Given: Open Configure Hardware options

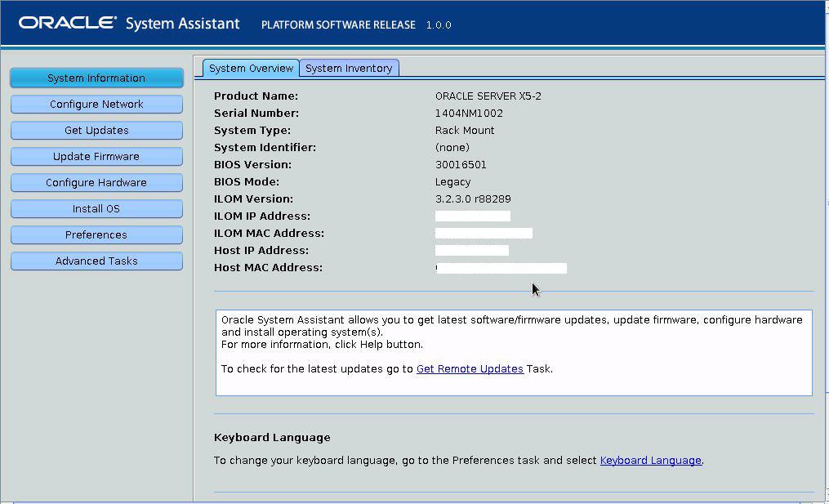Looking at the screenshot, I should 96,182.
